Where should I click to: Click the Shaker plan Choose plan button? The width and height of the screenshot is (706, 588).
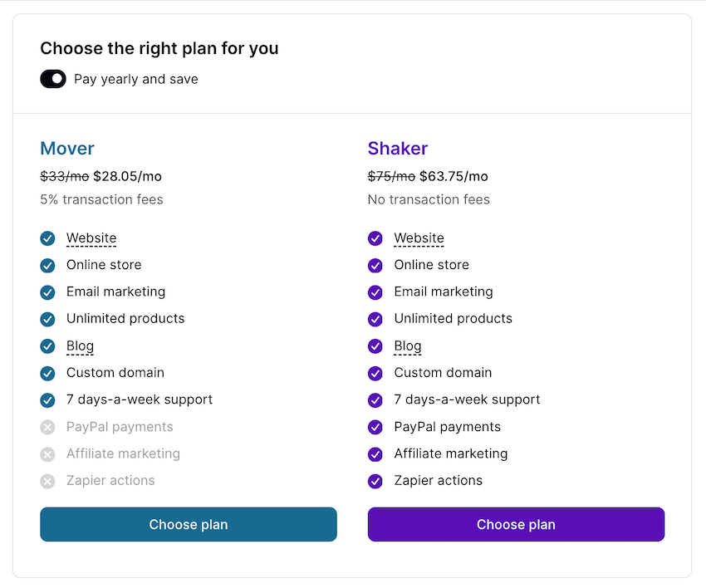(516, 524)
